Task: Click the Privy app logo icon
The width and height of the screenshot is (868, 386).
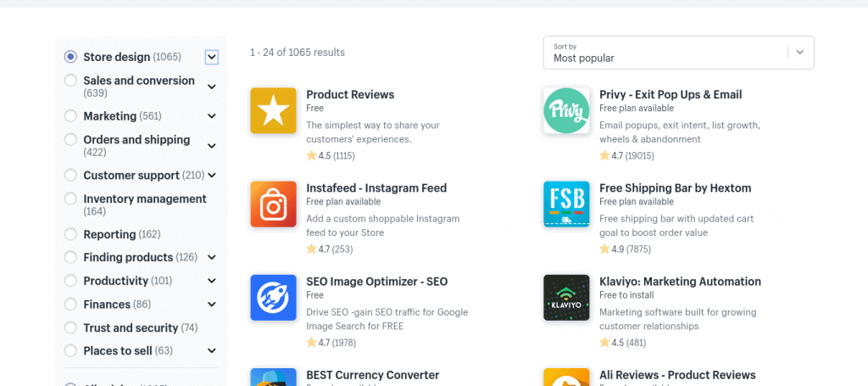Action: [x=566, y=110]
